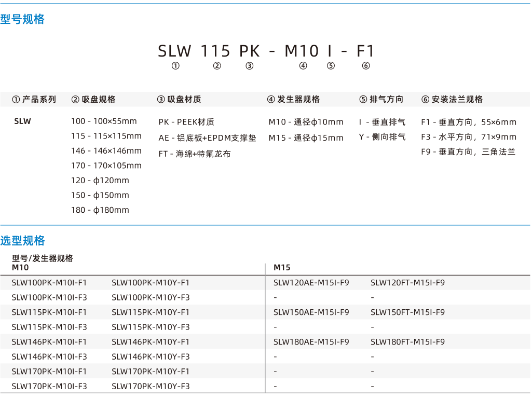Screen dimensions: 532x398
Task: Select the cell 'SLW170PK-M10I-F3'
Action: tap(49, 387)
